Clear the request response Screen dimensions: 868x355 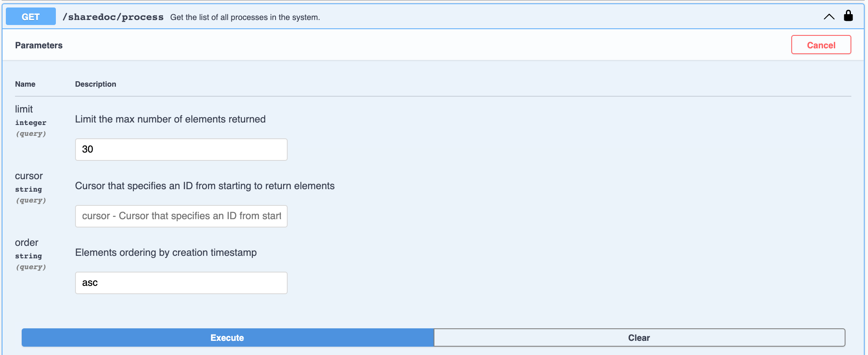(639, 337)
